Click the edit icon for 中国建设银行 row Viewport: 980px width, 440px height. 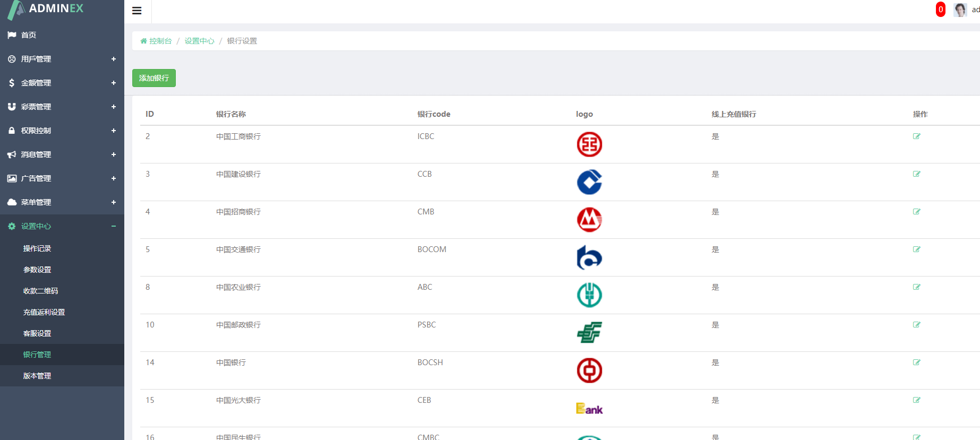pyautogui.click(x=916, y=174)
